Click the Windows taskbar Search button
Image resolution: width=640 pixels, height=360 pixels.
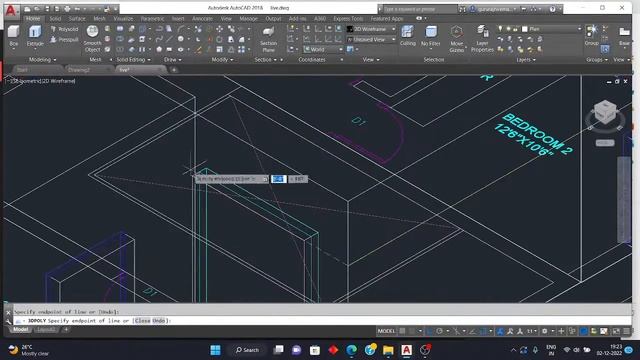click(x=247, y=350)
